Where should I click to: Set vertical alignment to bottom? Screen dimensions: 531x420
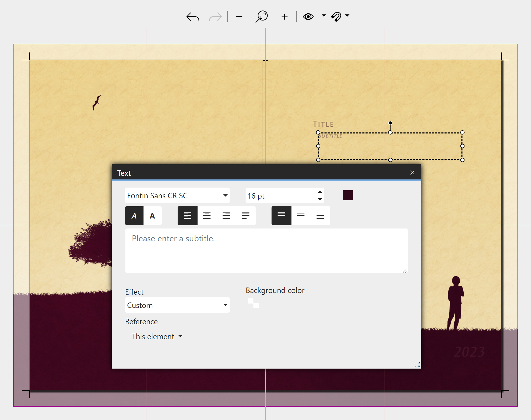click(x=320, y=216)
